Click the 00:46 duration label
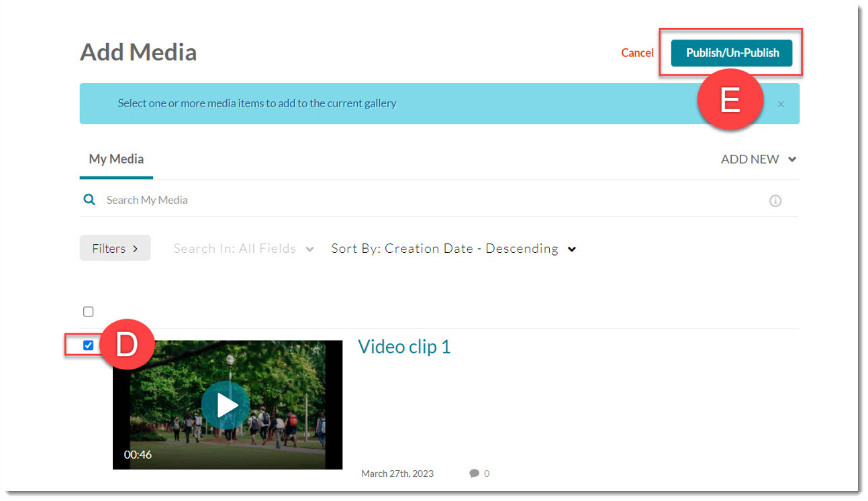 coord(138,455)
